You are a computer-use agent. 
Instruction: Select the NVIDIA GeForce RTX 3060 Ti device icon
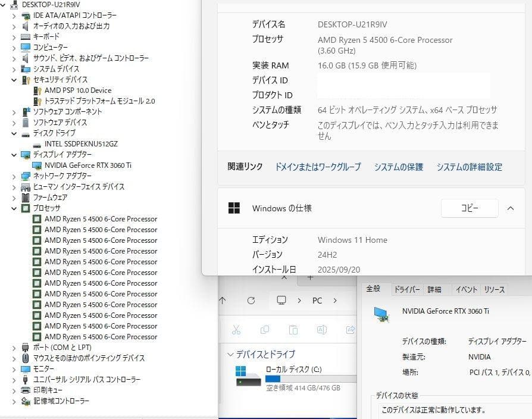click(36, 165)
